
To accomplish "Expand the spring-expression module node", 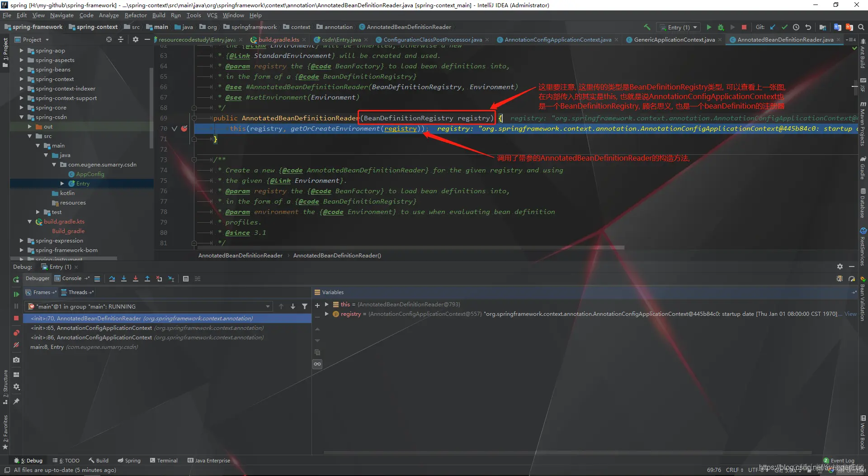I will (21, 241).
